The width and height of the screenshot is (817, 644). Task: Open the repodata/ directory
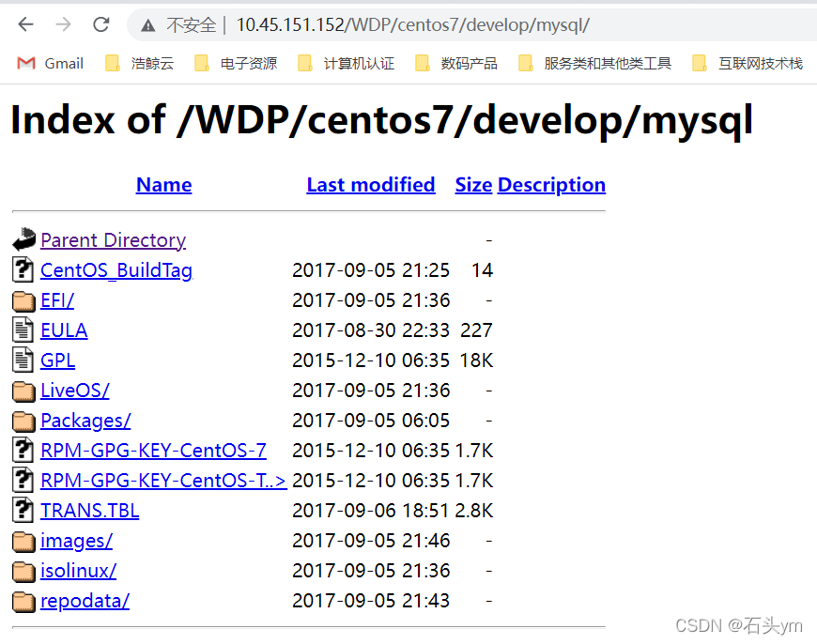pos(85,601)
